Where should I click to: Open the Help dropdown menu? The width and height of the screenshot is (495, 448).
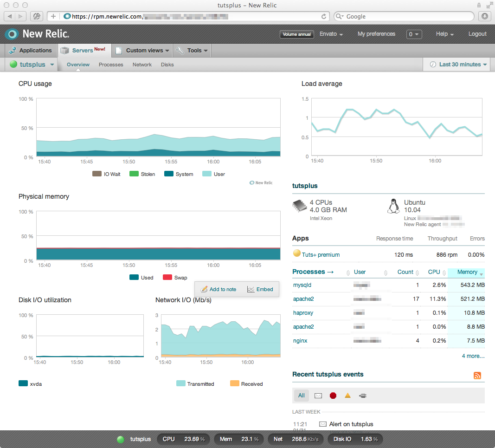pos(444,34)
